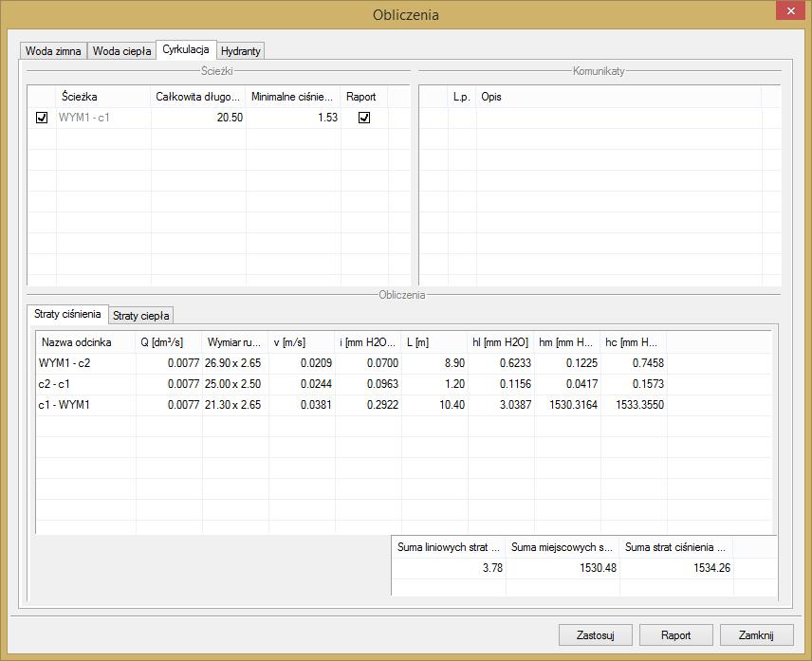Click total length value 20.50
812x661 pixels.
[x=230, y=118]
